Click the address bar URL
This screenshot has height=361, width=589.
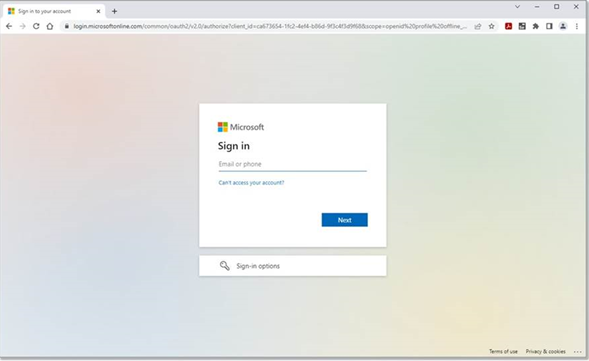point(270,26)
